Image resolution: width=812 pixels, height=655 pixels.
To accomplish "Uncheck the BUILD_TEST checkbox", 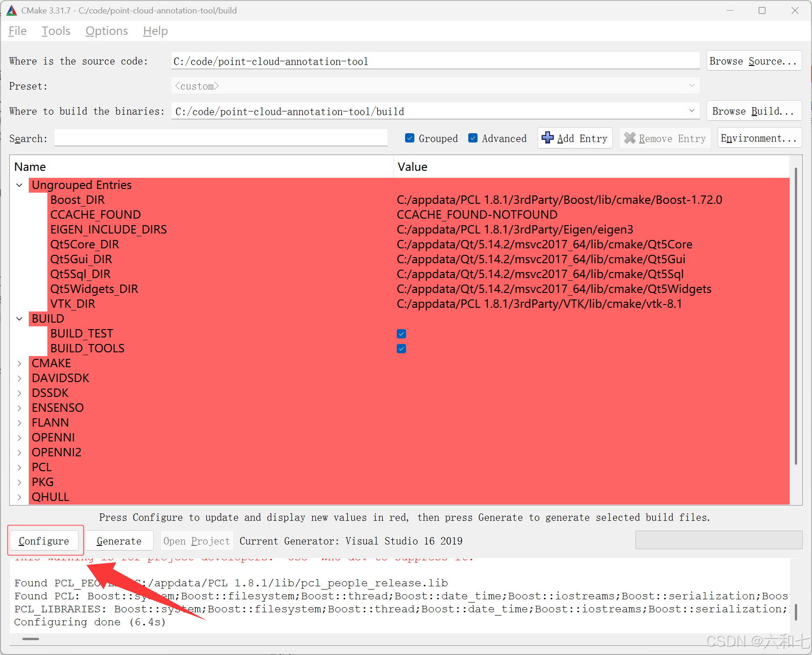I will point(401,334).
